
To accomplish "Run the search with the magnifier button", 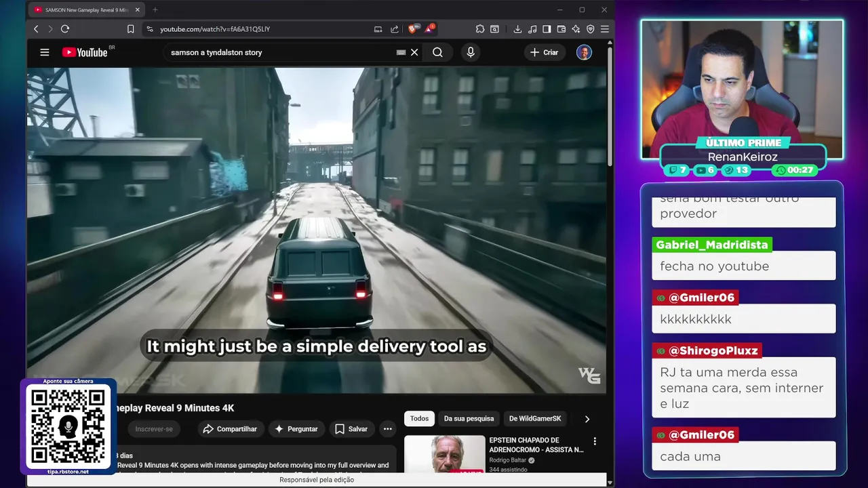I will point(437,52).
